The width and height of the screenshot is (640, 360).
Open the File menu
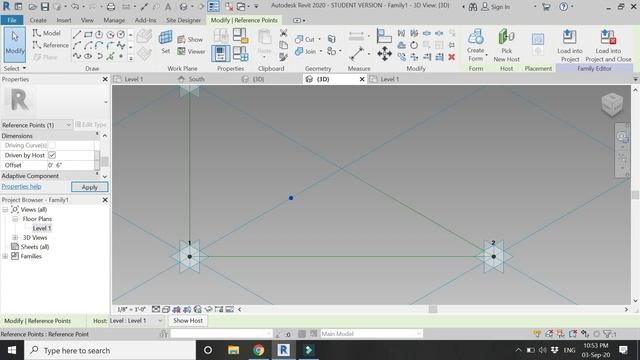click(x=12, y=20)
